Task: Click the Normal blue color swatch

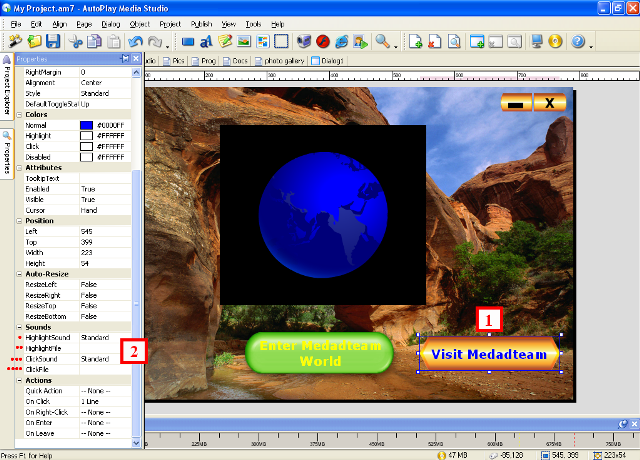Action: pos(86,125)
